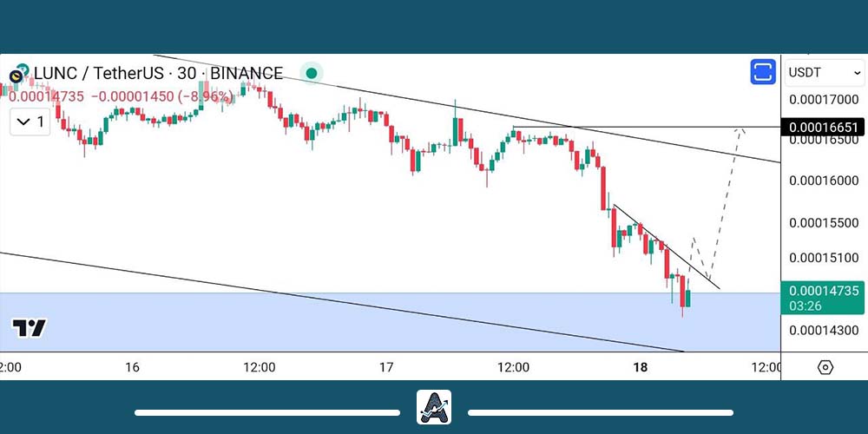Click the LUNC coin icon

pyautogui.click(x=17, y=75)
